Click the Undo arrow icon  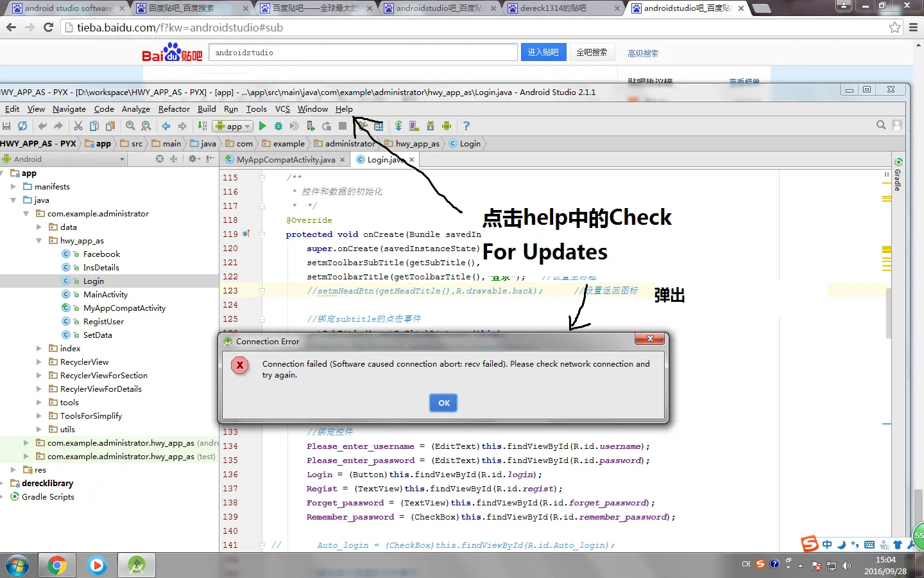click(42, 126)
